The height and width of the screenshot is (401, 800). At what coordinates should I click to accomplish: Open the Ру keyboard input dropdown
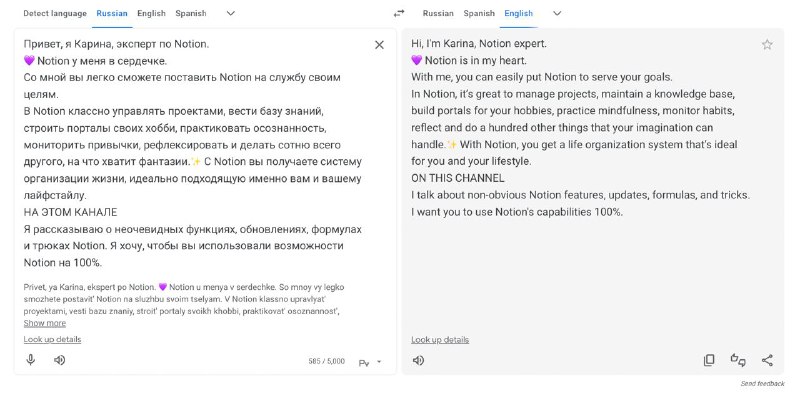pos(370,362)
